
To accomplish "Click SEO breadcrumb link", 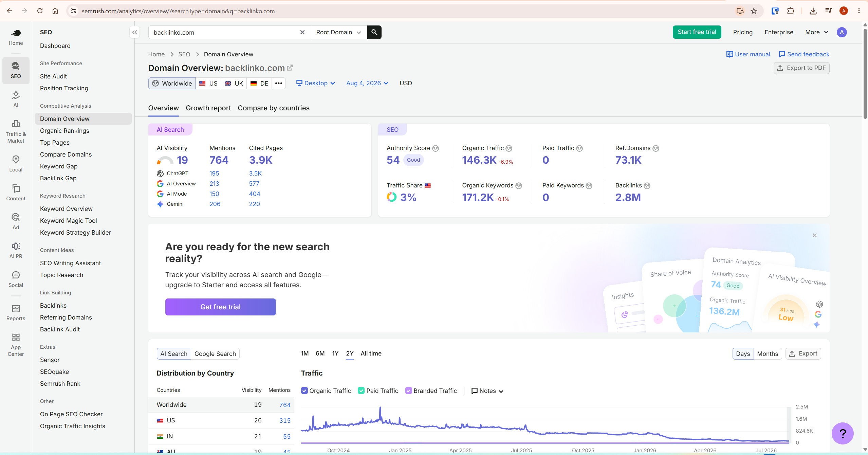I will click(x=184, y=54).
